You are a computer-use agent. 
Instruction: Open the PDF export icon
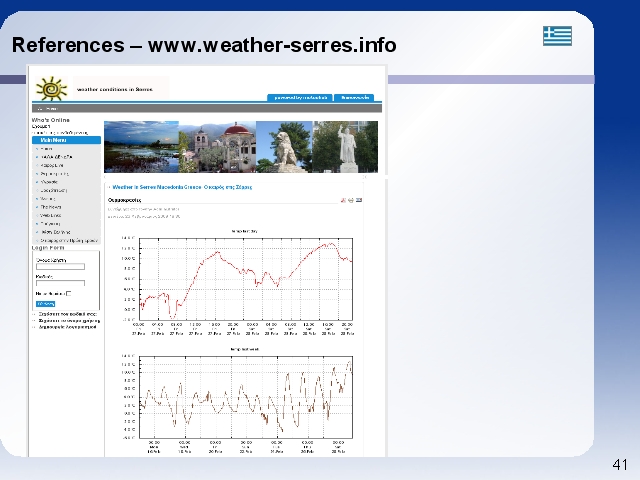pyautogui.click(x=343, y=200)
